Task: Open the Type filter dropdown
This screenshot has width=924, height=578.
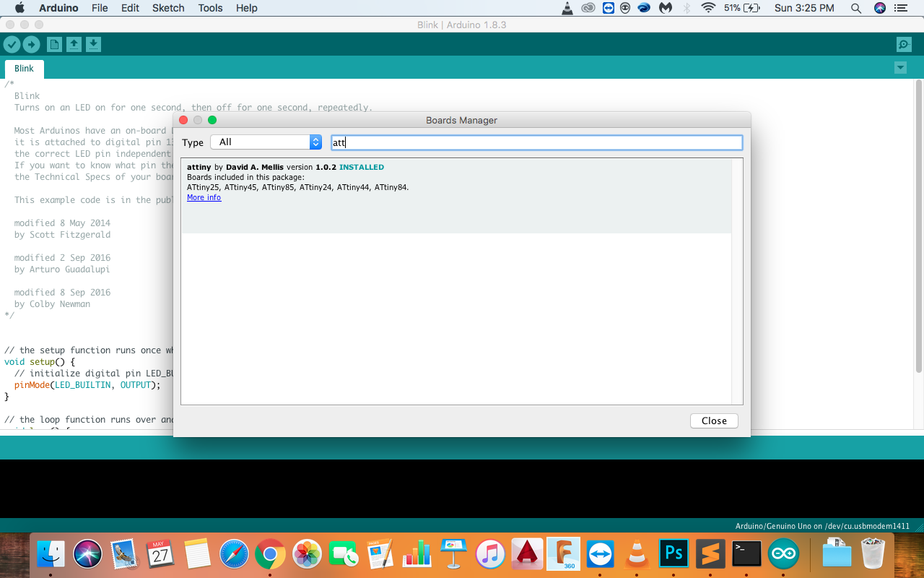Action: 266,142
